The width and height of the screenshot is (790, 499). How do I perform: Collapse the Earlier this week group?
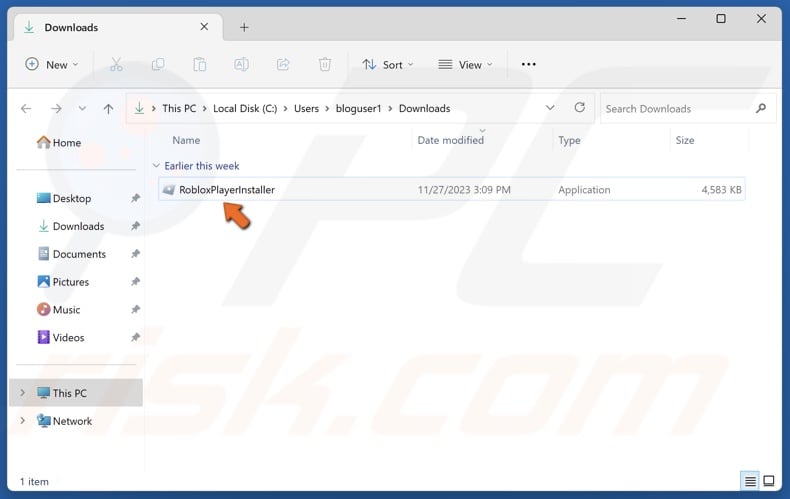(x=156, y=165)
